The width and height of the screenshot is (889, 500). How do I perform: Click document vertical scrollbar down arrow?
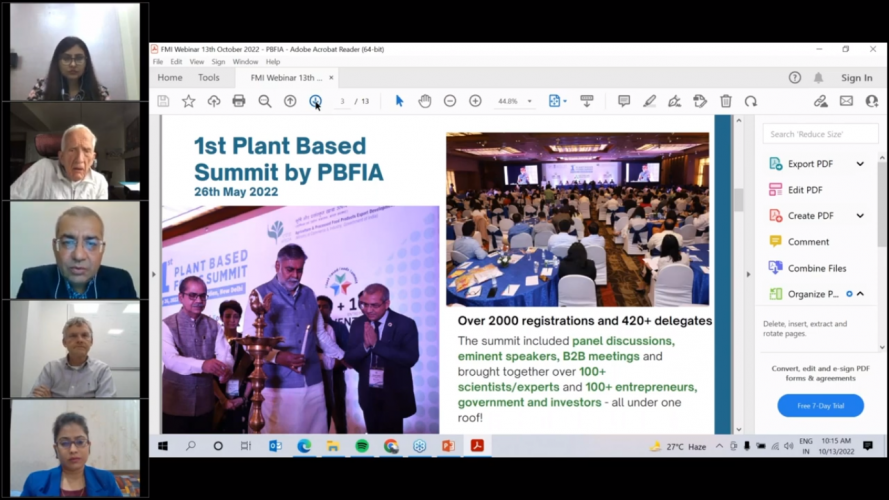739,429
